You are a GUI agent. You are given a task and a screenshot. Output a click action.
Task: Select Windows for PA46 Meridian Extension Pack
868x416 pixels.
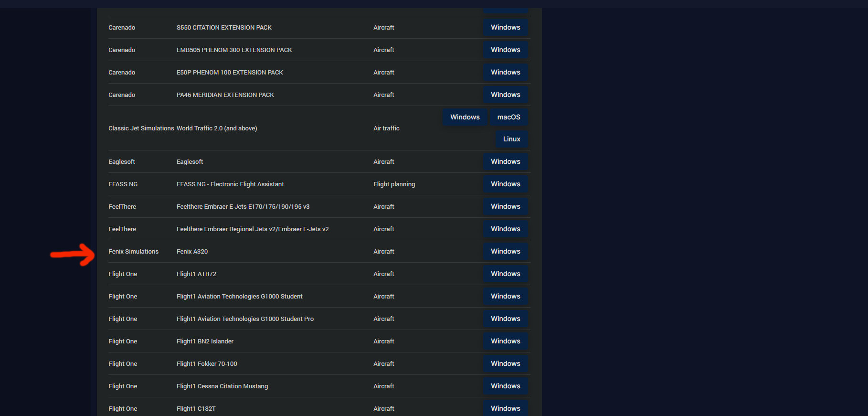[506, 95]
